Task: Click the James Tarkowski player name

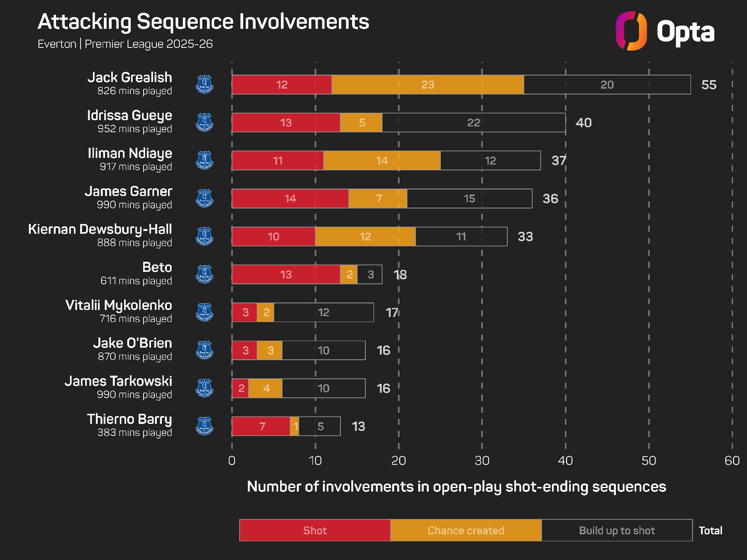Action: pyautogui.click(x=118, y=381)
